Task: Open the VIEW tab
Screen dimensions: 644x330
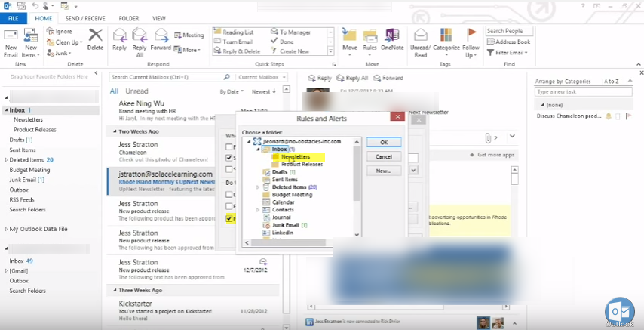Action: coord(159,19)
